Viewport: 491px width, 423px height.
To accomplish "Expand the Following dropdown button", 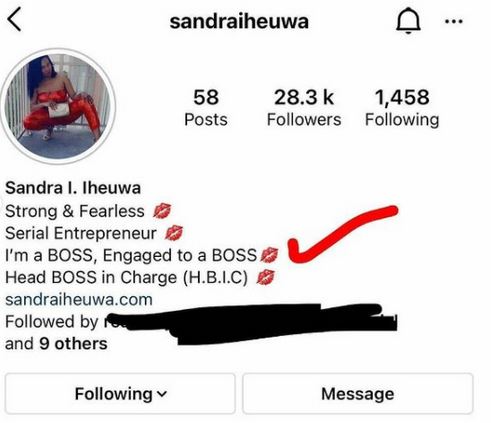I will 120,394.
